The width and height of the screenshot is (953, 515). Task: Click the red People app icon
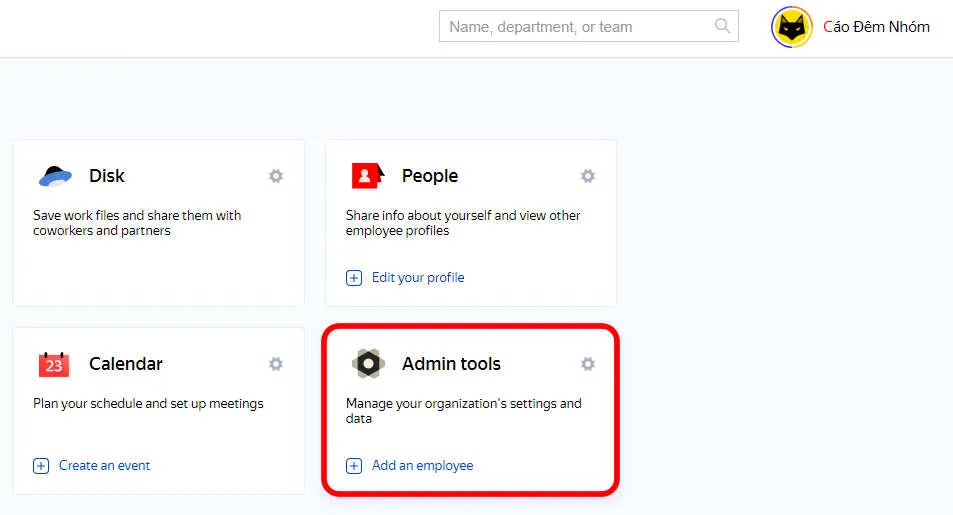[367, 176]
